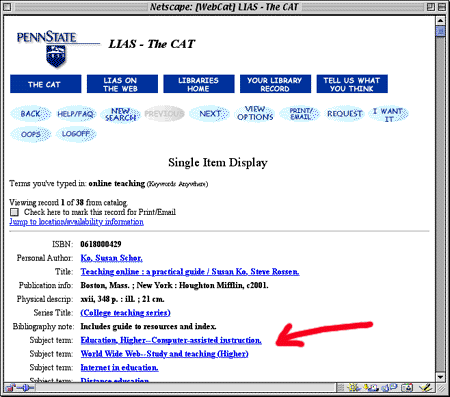Screen dimensions: 450x397
Task: Click the security lock icon in status bar
Action: (x=10, y=388)
